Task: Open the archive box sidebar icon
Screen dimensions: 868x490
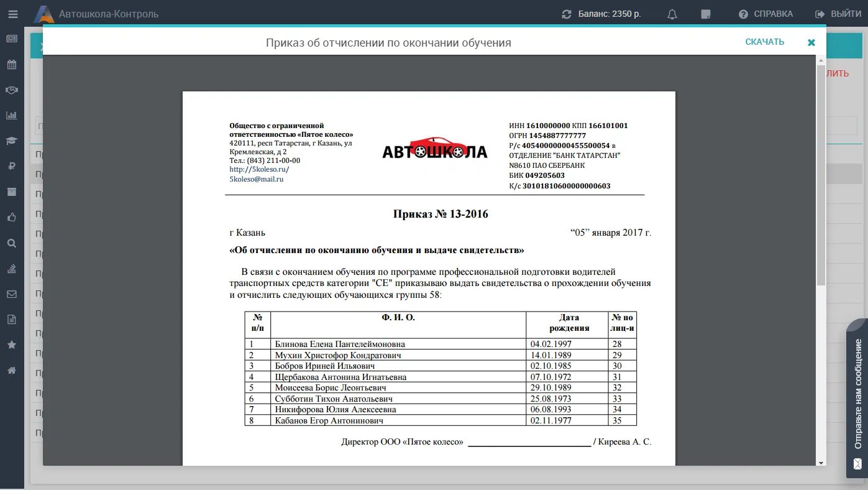Action: point(12,192)
